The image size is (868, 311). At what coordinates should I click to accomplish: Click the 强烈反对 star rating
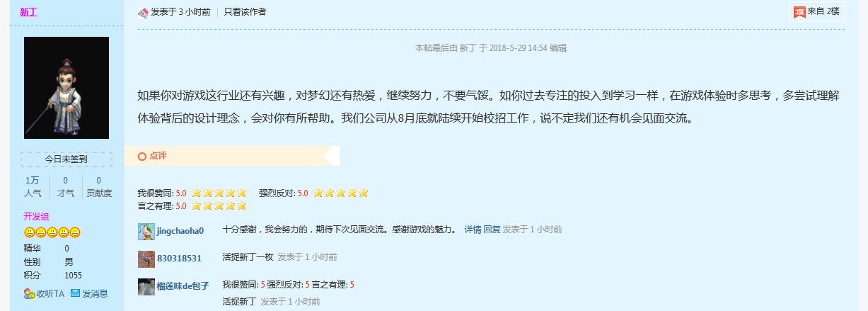pos(340,193)
